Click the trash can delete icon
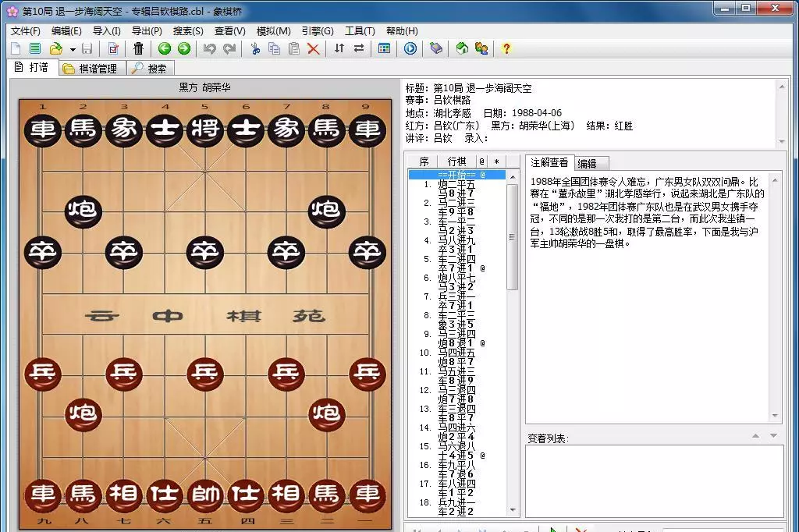 pos(138,48)
